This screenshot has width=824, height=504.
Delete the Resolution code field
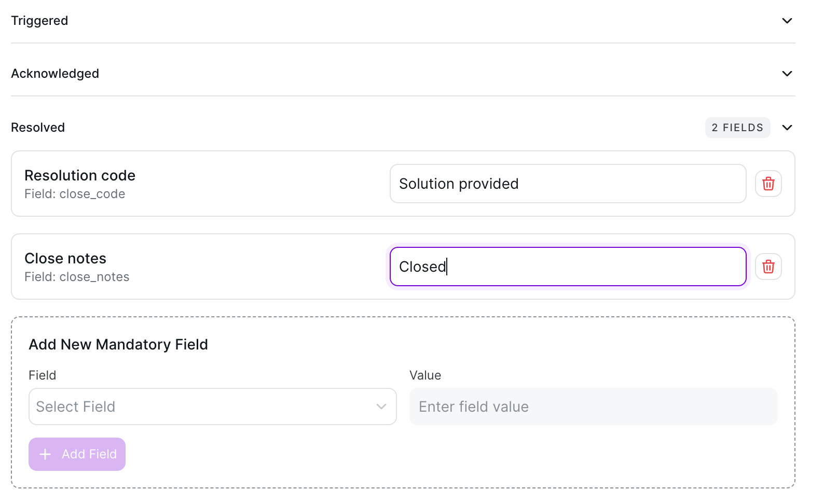pyautogui.click(x=768, y=184)
